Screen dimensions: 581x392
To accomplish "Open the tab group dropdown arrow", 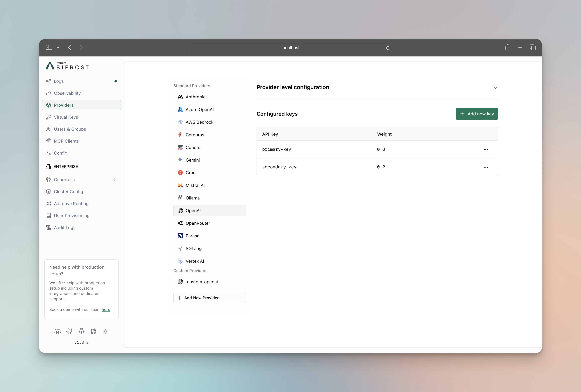I will click(x=58, y=47).
